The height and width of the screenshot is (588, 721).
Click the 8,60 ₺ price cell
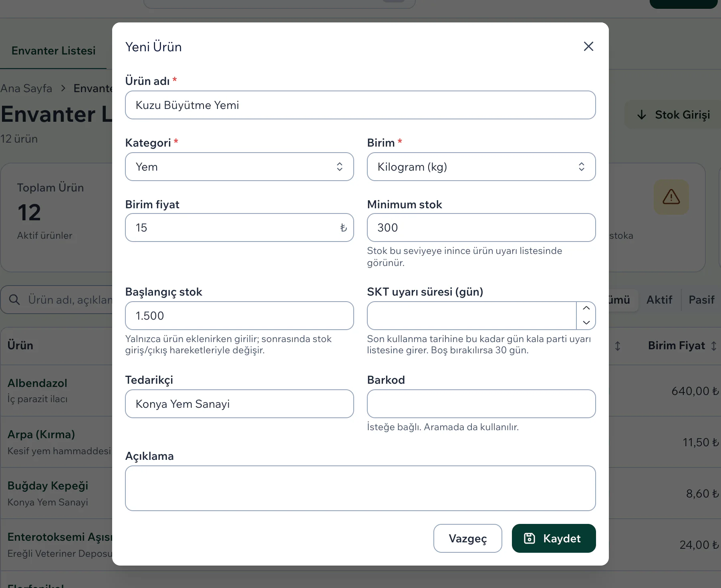coord(703,493)
